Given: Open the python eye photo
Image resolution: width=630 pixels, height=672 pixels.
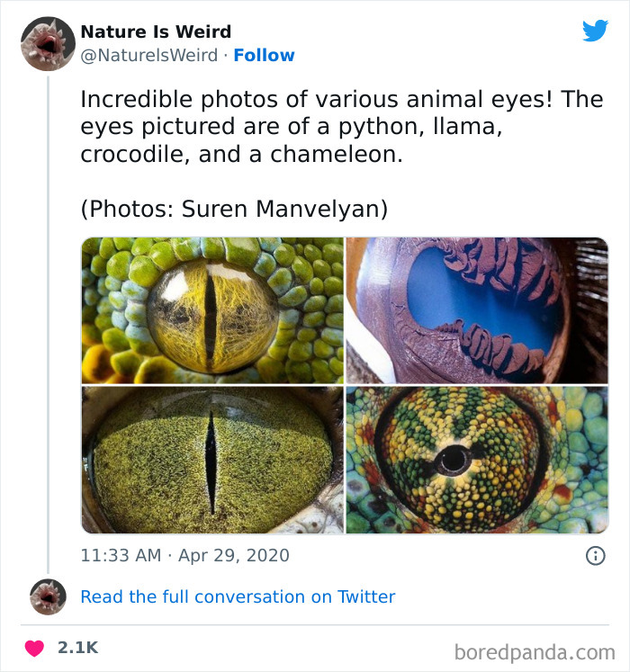Looking at the screenshot, I should click(x=212, y=310).
